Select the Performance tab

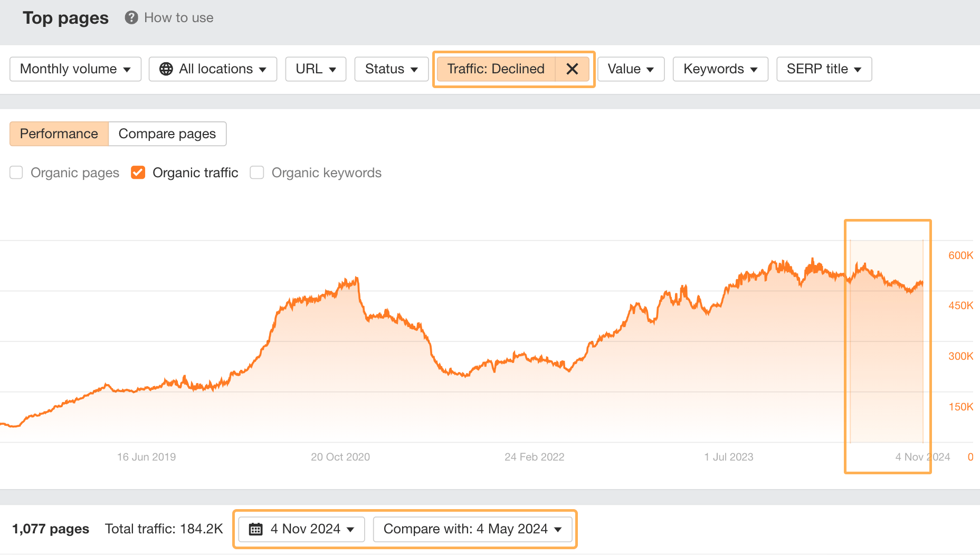click(59, 133)
